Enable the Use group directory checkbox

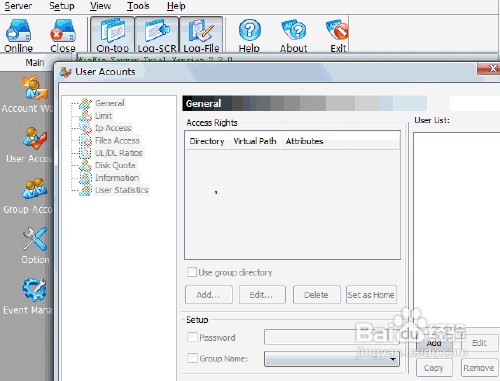pos(192,272)
